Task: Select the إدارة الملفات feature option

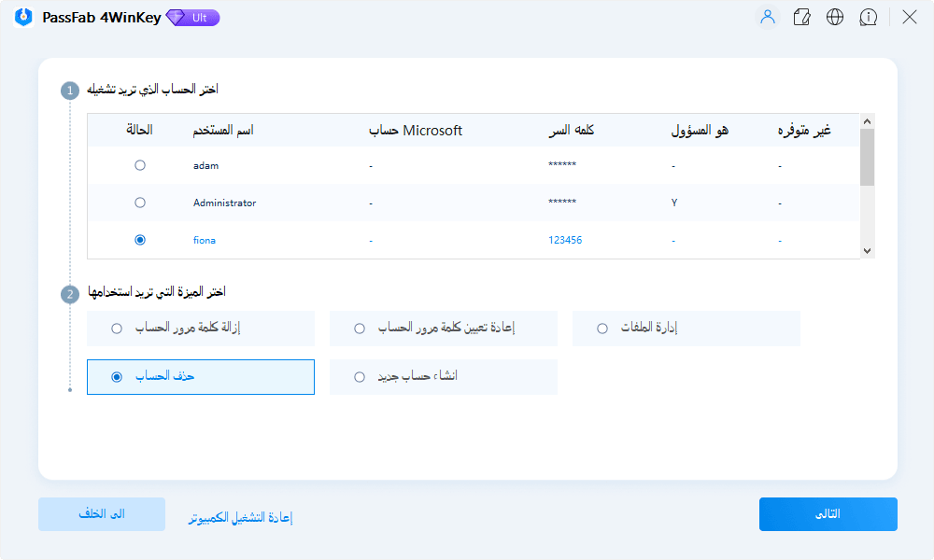Action: (x=601, y=329)
